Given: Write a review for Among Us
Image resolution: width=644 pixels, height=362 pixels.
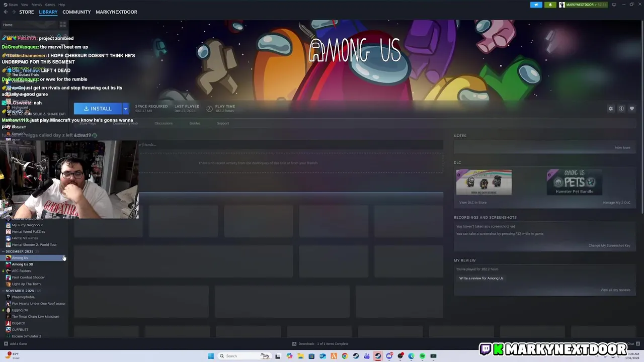Looking at the screenshot, I should tap(481, 278).
